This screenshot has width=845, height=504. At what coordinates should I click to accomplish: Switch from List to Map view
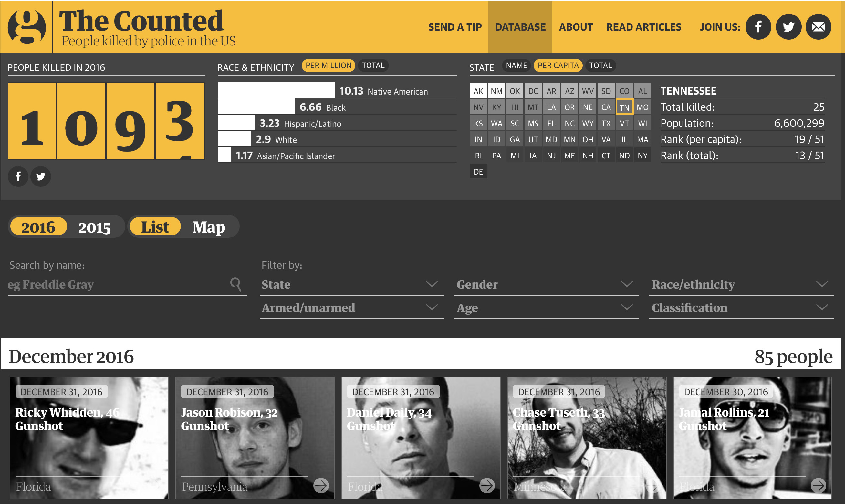209,227
